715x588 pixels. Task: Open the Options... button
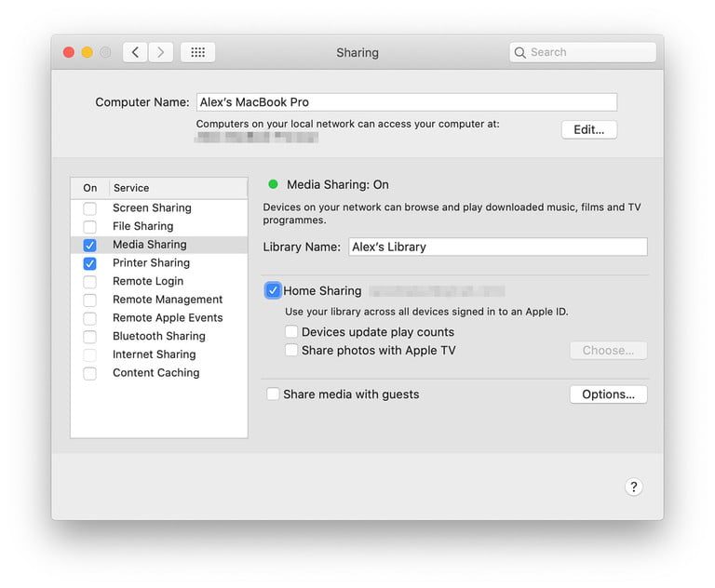(608, 394)
